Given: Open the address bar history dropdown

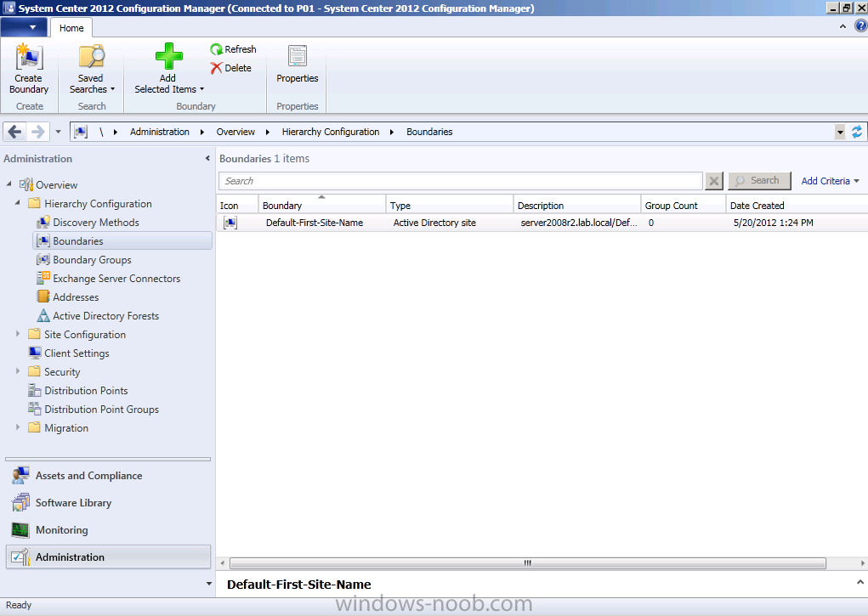Looking at the screenshot, I should pyautogui.click(x=840, y=132).
